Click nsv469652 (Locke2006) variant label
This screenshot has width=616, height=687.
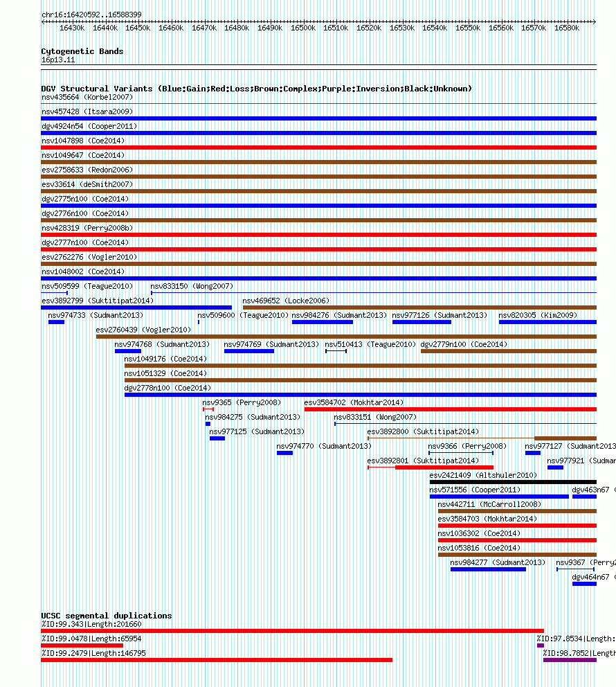(x=286, y=301)
